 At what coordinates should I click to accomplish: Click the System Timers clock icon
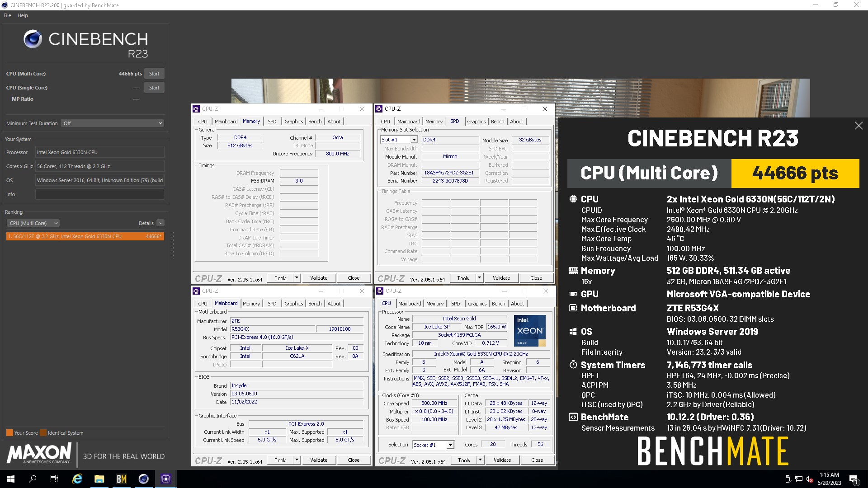click(573, 365)
